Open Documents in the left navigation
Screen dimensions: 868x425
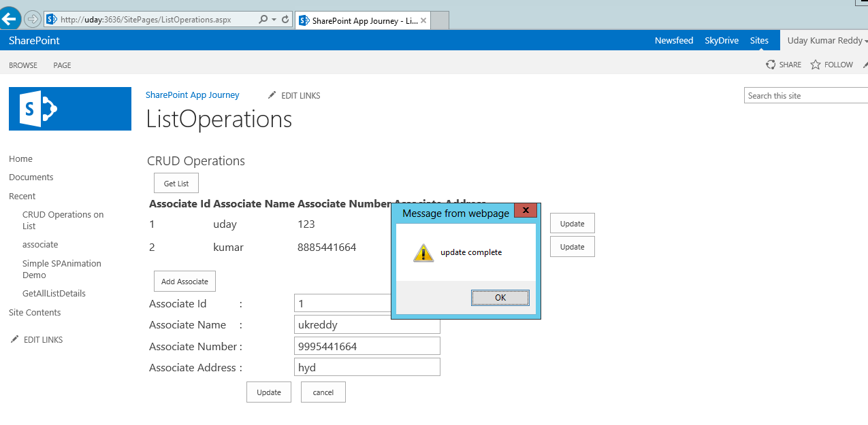pos(31,177)
